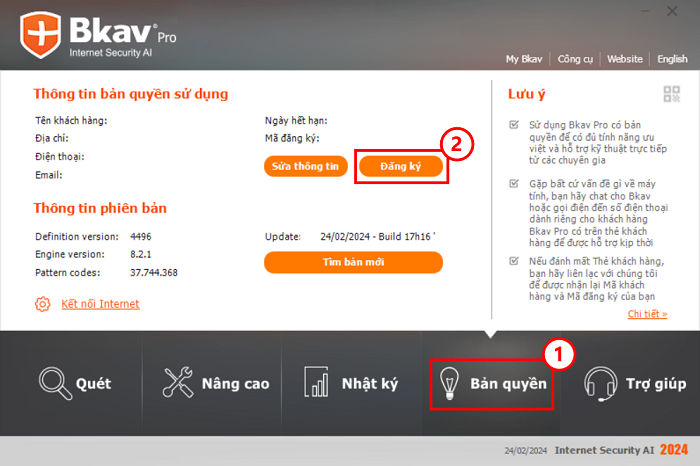Click the check mark beside 'Sử dụng Bkav Pro' note
Viewport: 700px width, 466px height.
(x=514, y=125)
